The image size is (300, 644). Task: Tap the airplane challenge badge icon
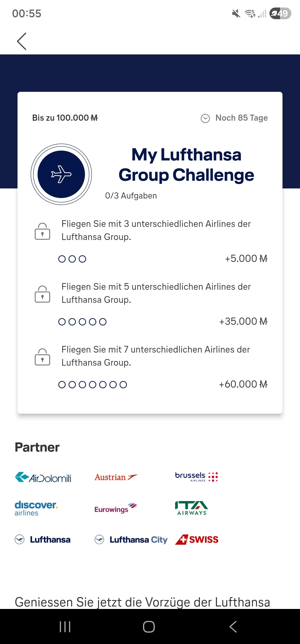pos(61,174)
